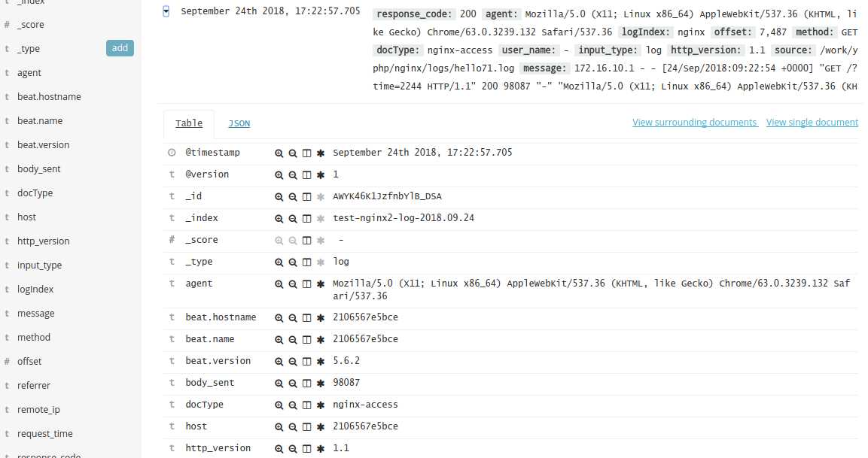Image resolution: width=868 pixels, height=458 pixels.
Task: Filter out the _index value
Action: [293, 218]
